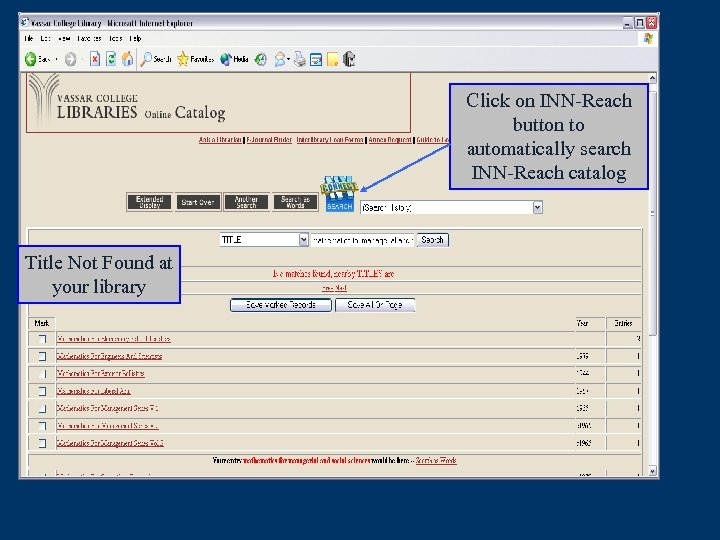Refresh the page with the green arrows icon
The height and width of the screenshot is (540, 720).
(111, 59)
